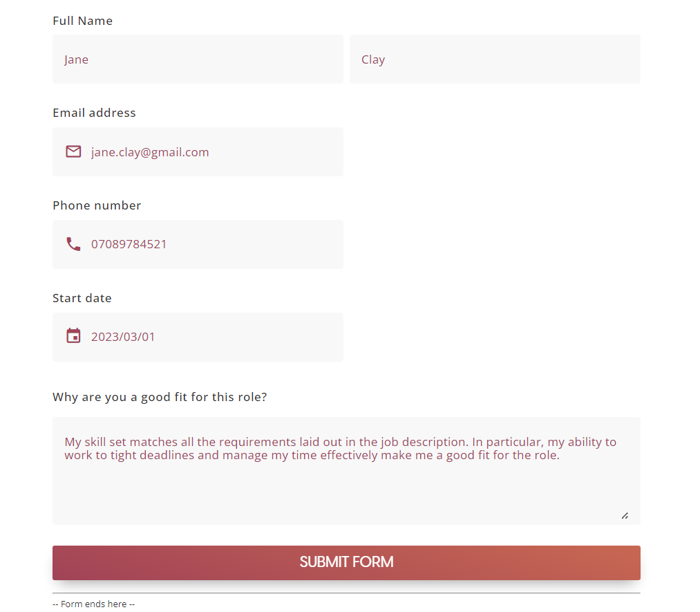This screenshot has height=612, width=700.
Task: Focus the last name field containing Clay
Action: 495,59
